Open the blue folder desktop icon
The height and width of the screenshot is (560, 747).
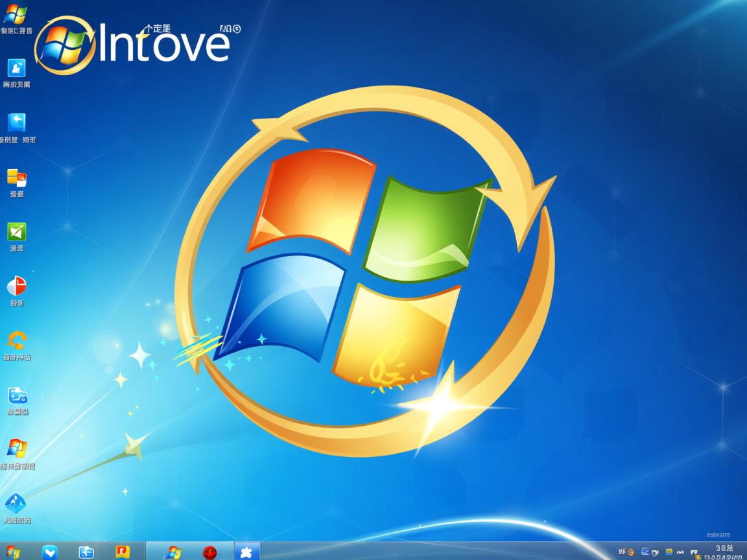(x=17, y=395)
